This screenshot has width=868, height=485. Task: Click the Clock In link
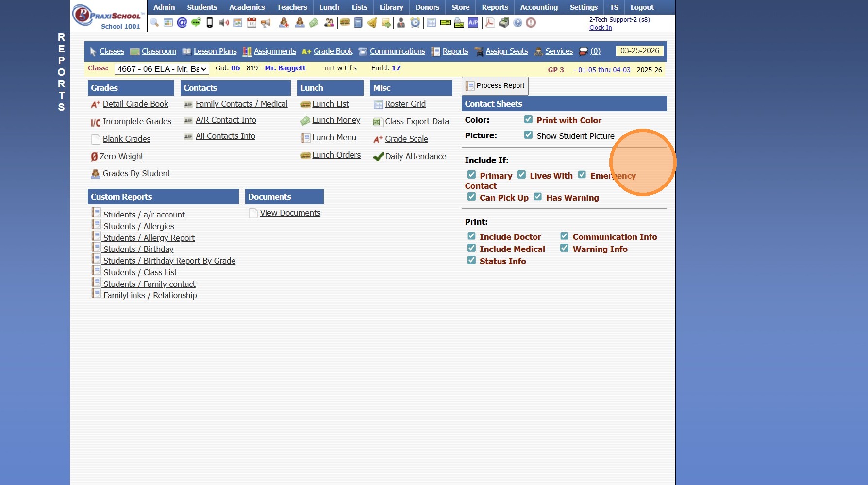point(601,28)
